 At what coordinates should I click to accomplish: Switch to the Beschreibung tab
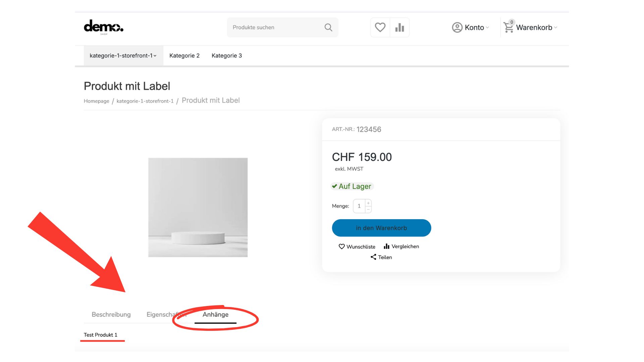tap(111, 314)
